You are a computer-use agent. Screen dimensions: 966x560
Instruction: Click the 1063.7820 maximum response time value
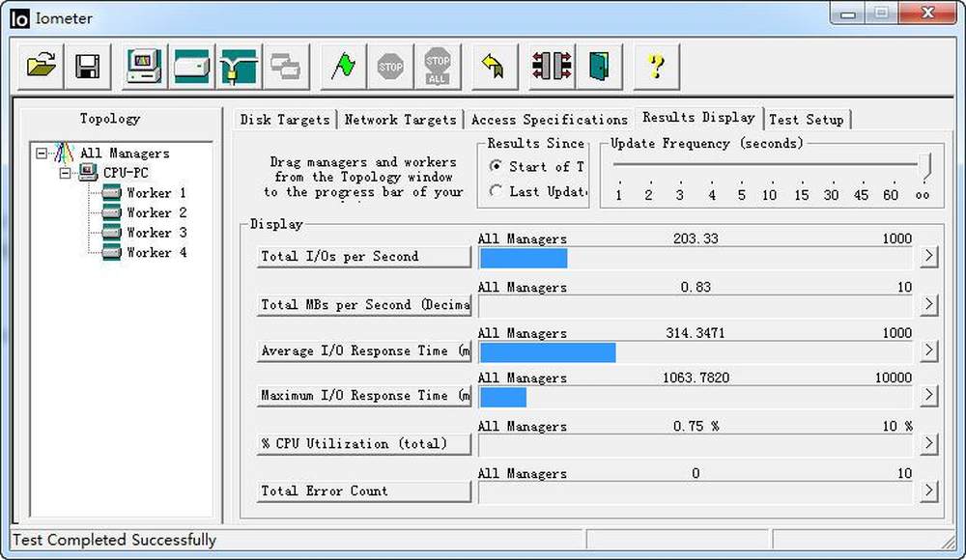pos(696,378)
